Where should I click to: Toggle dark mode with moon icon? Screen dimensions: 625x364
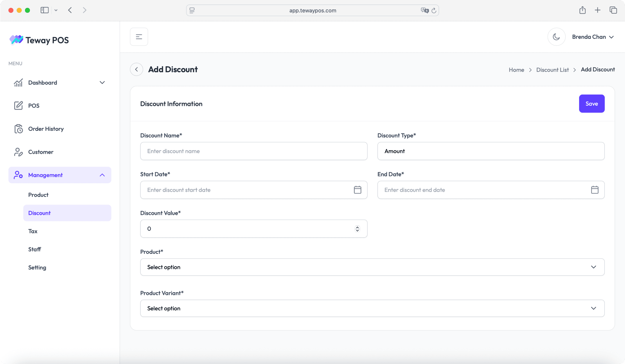pyautogui.click(x=556, y=37)
